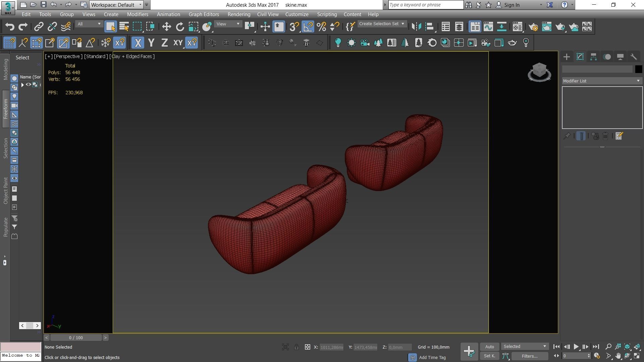Click the Pin Stack icon
Screen dimensions: 644x362
(x=567, y=136)
